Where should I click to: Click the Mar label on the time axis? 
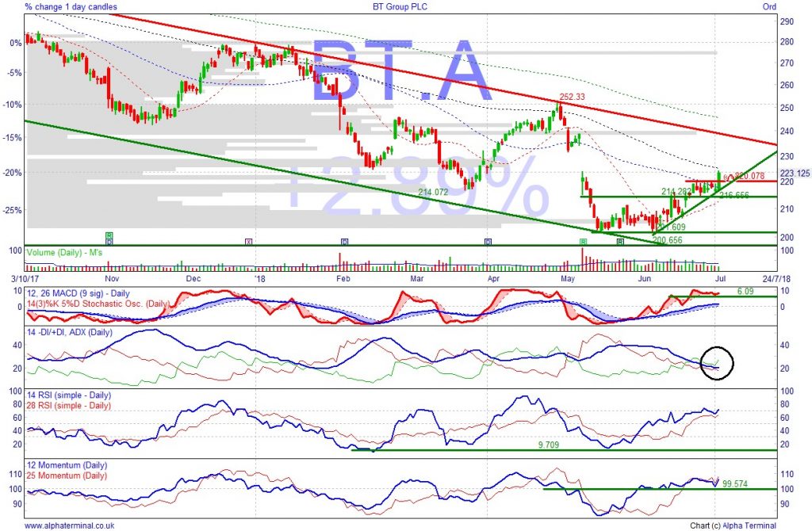coord(417,279)
